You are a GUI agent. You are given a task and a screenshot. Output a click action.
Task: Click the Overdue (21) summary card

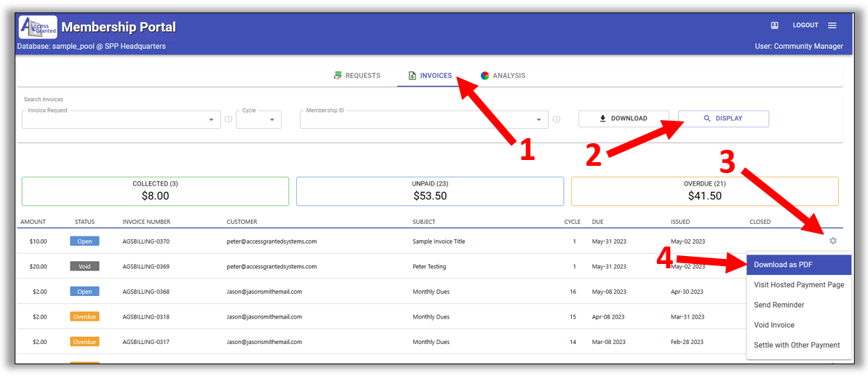(x=704, y=191)
